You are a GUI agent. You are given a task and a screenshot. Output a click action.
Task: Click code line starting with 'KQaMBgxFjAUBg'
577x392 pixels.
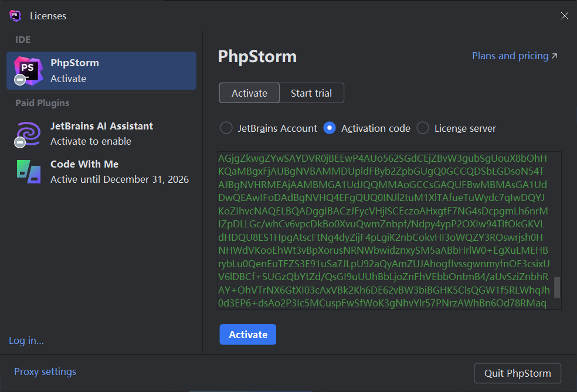381,171
